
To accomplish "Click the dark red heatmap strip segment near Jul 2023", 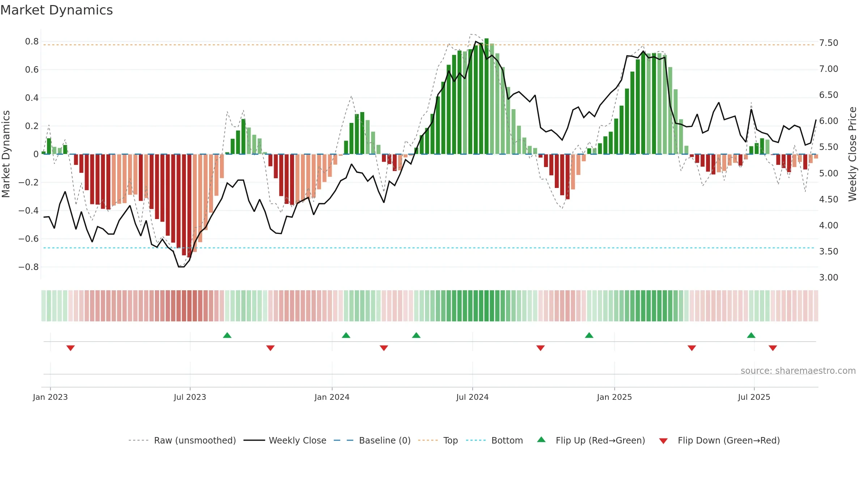I will tap(190, 306).
